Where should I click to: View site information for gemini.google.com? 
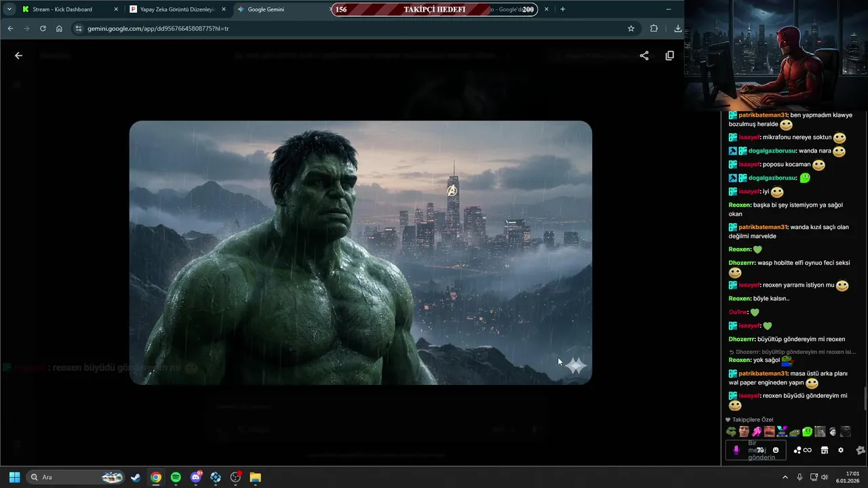(78, 28)
